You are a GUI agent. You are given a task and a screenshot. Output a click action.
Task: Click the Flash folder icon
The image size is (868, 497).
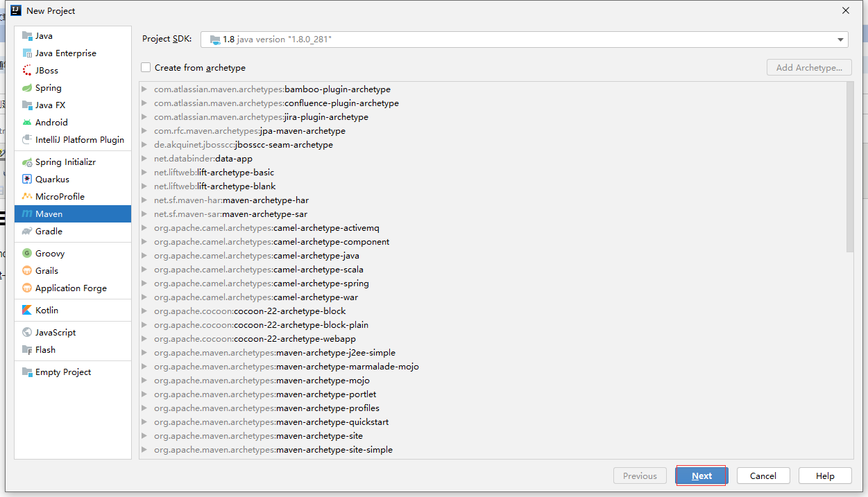click(27, 350)
